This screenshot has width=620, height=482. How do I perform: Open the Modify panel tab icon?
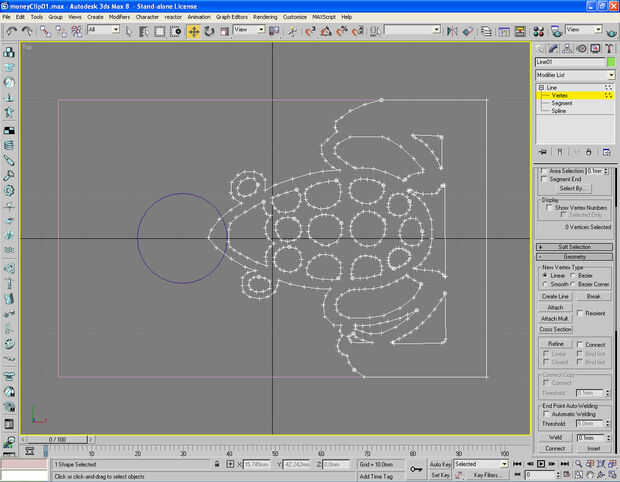(554, 48)
